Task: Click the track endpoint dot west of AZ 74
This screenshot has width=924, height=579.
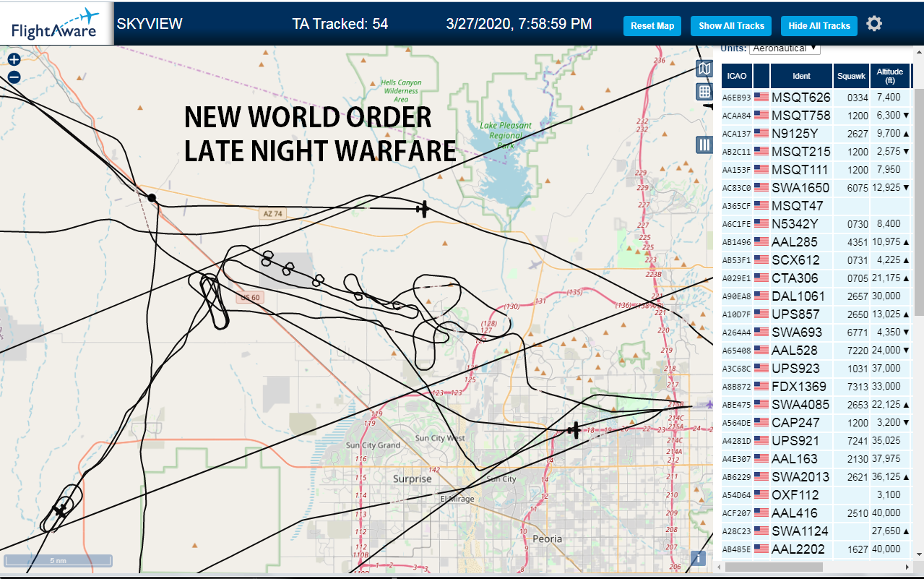Action: pyautogui.click(x=152, y=197)
